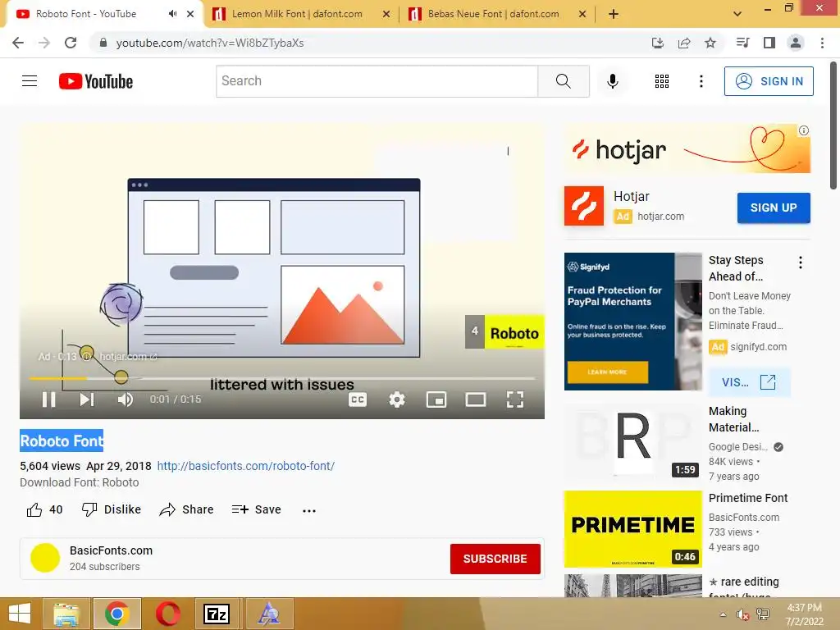Mute the Roboto Font tab audio
Image resolution: width=840 pixels, height=630 pixels.
[x=172, y=14]
